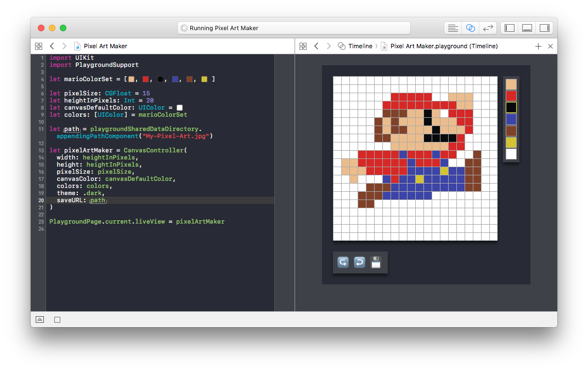This screenshot has width=588, height=371.
Task: Click the pixelSize value 15
Action: (146, 93)
